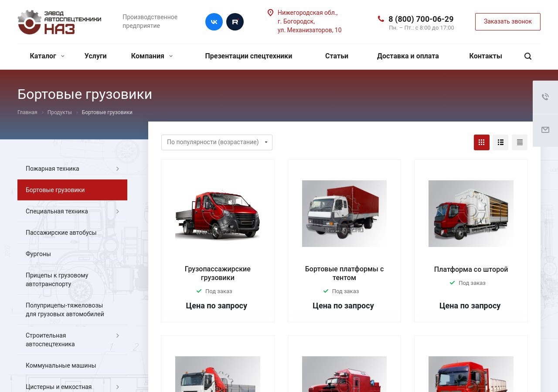This screenshot has width=558, height=392.
Task: Expand the Каталог menu arrow
Action: (63, 56)
